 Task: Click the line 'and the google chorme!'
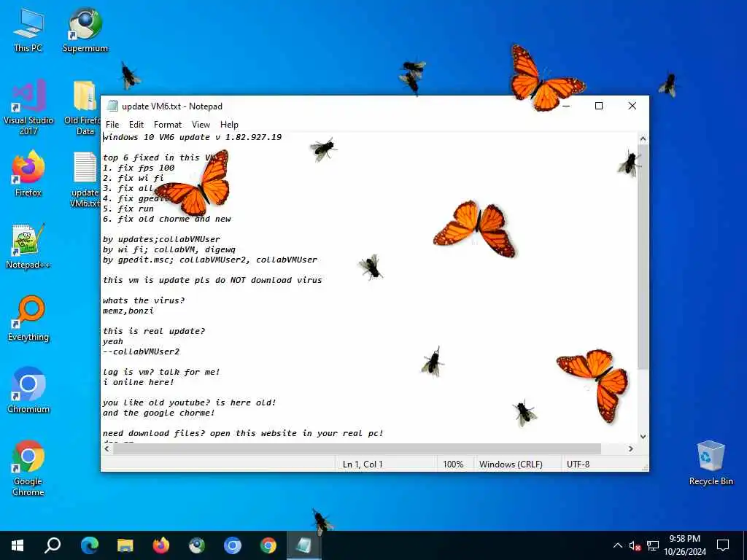159,413
